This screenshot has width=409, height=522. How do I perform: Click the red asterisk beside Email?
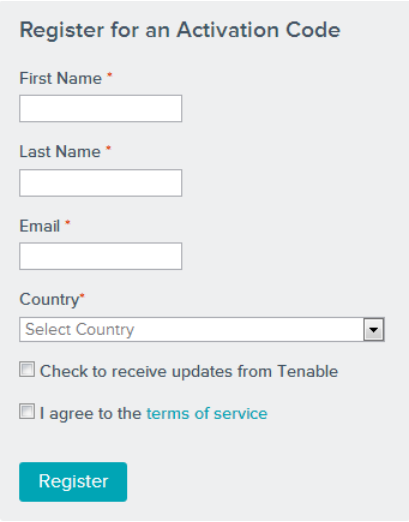[68, 222]
